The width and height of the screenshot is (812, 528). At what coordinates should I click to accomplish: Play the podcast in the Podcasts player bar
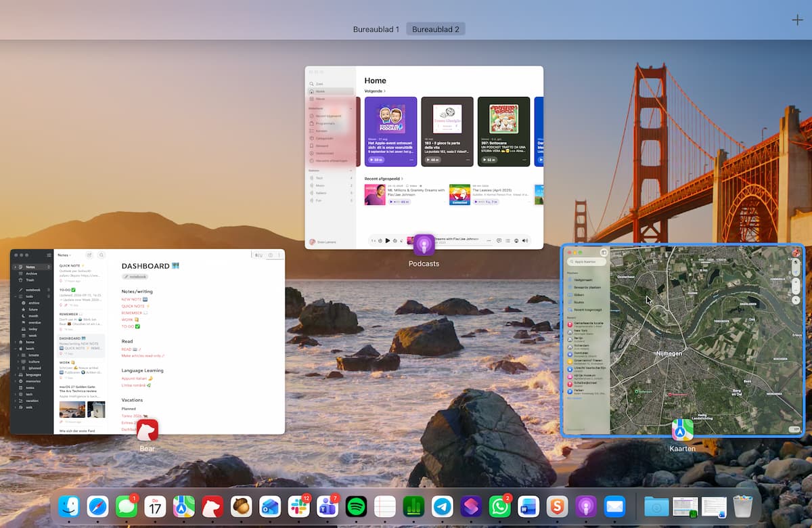388,240
